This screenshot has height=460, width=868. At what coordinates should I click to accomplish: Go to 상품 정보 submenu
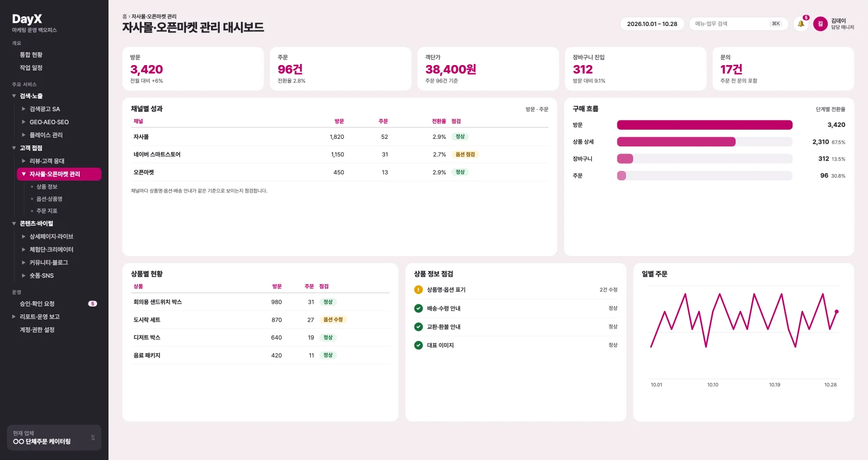click(x=47, y=187)
